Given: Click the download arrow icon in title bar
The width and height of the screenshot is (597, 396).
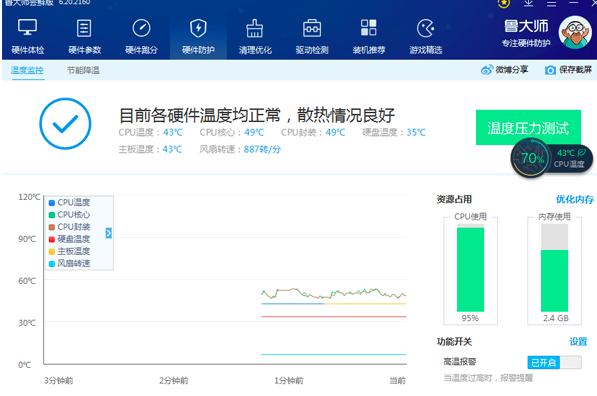Looking at the screenshot, I should 528,3.
